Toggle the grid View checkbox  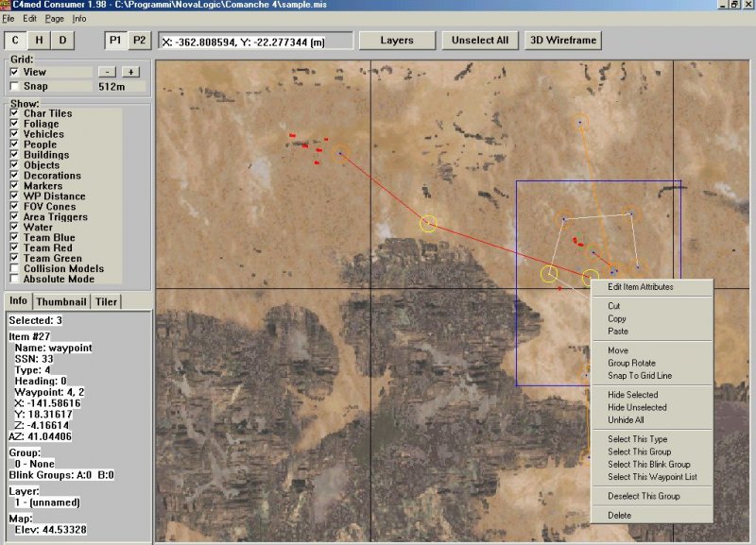tap(14, 72)
